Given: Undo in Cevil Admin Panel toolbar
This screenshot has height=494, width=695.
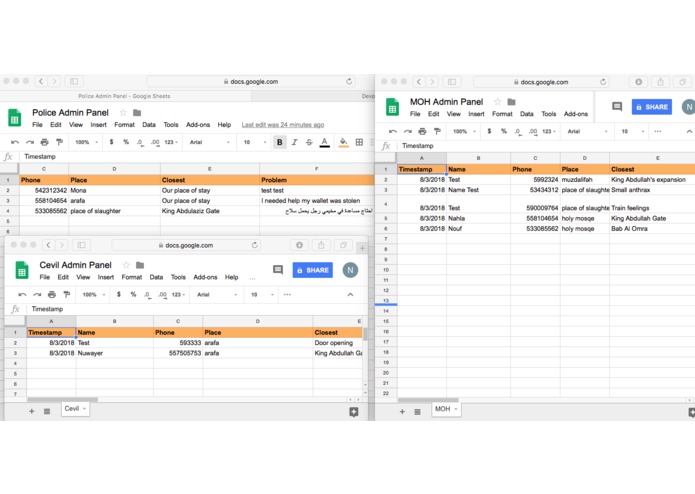Looking at the screenshot, I should (x=22, y=295).
